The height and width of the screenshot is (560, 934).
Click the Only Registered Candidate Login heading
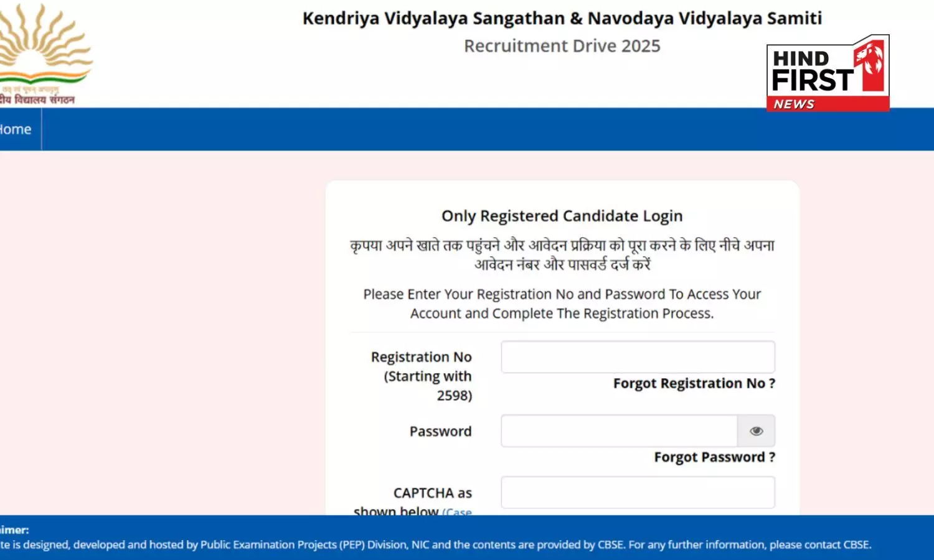(562, 216)
